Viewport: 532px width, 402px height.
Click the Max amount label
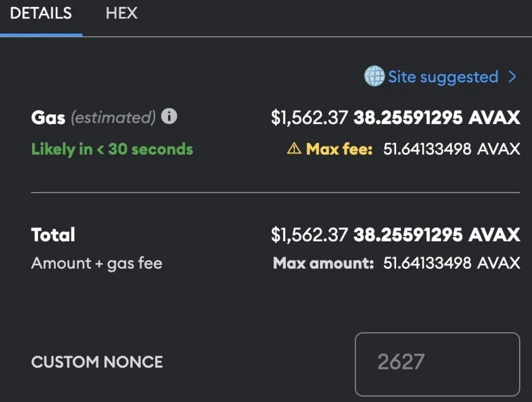tap(324, 263)
